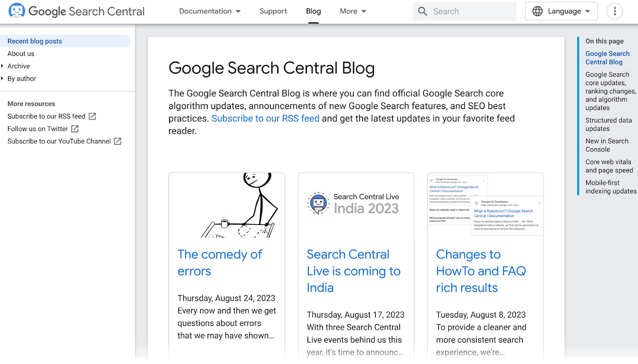Select the Blog tab
This screenshot has width=638, height=364.
[313, 11]
